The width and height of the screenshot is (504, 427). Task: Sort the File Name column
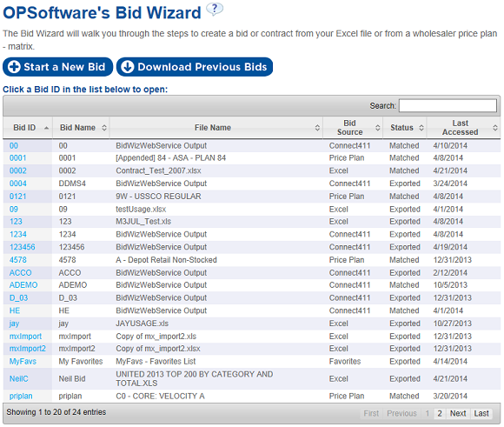click(x=317, y=128)
